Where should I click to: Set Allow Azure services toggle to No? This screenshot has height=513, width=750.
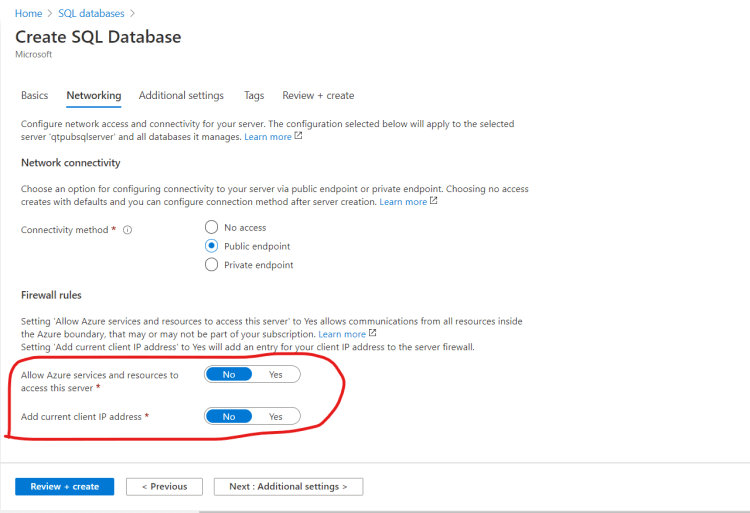pos(229,374)
